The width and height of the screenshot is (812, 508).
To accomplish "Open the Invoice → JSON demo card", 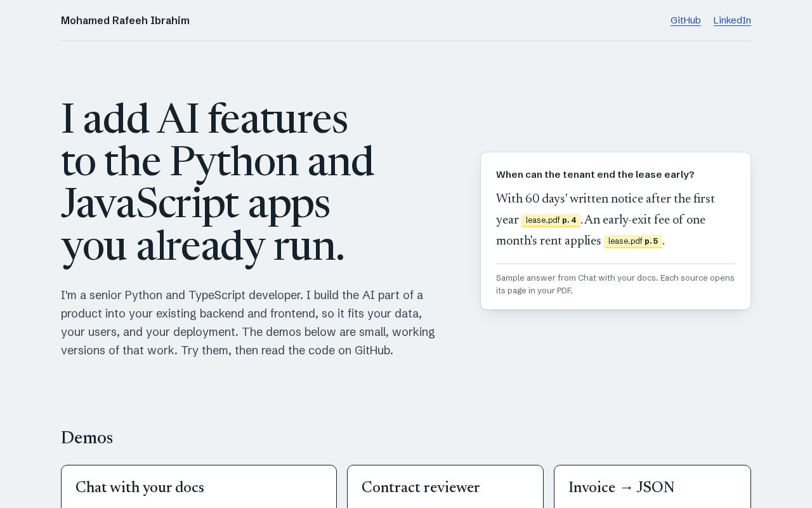I will 652,487.
